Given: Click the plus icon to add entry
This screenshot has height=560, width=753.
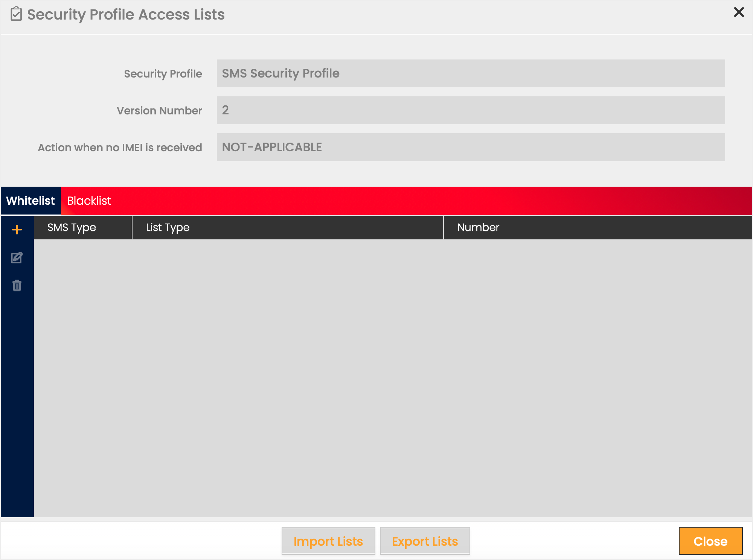Looking at the screenshot, I should [17, 230].
